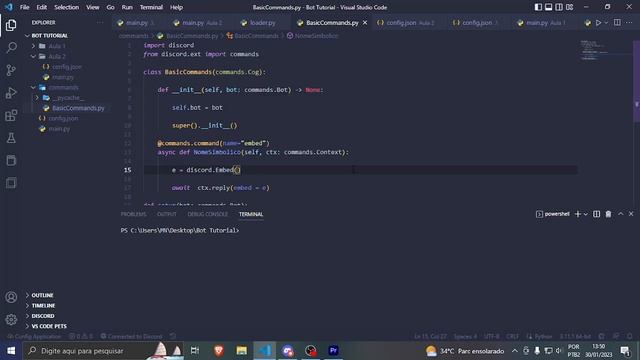Kill the terminal with the trash icon
Viewport: 640px width, 360px height.
tap(608, 214)
